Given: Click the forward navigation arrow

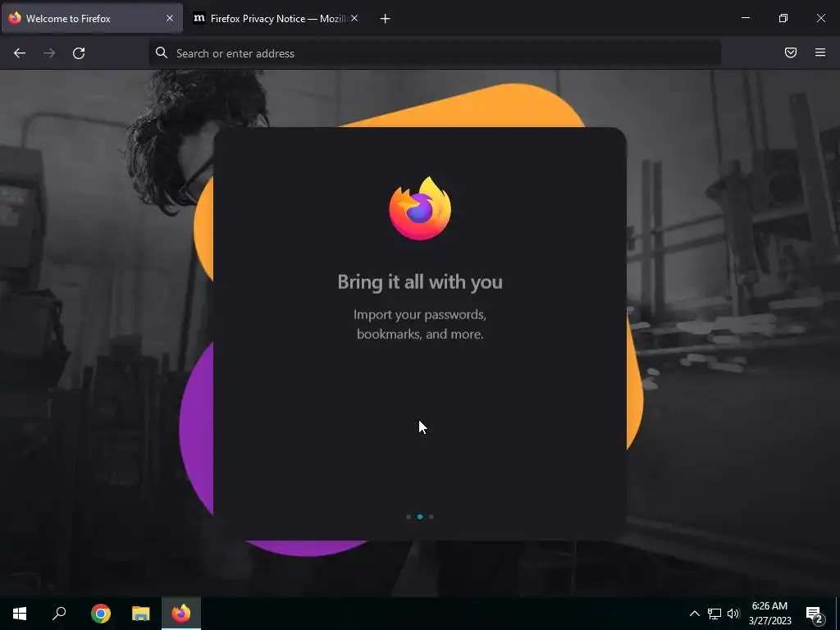Looking at the screenshot, I should click(49, 53).
